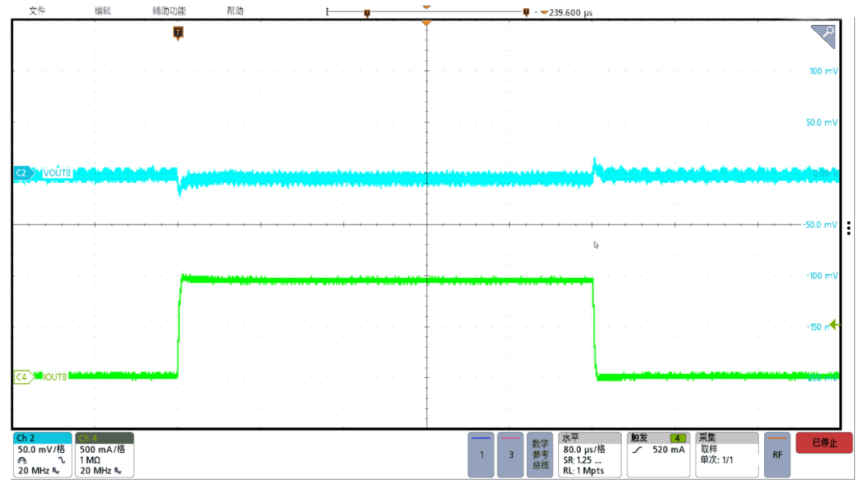The height and width of the screenshot is (487, 868).
Task: Click the 100 mV vertical scale label
Action: click(x=823, y=71)
